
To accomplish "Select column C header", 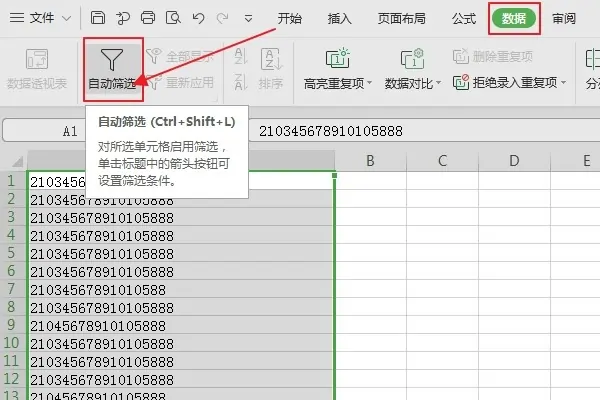I will tap(442, 161).
